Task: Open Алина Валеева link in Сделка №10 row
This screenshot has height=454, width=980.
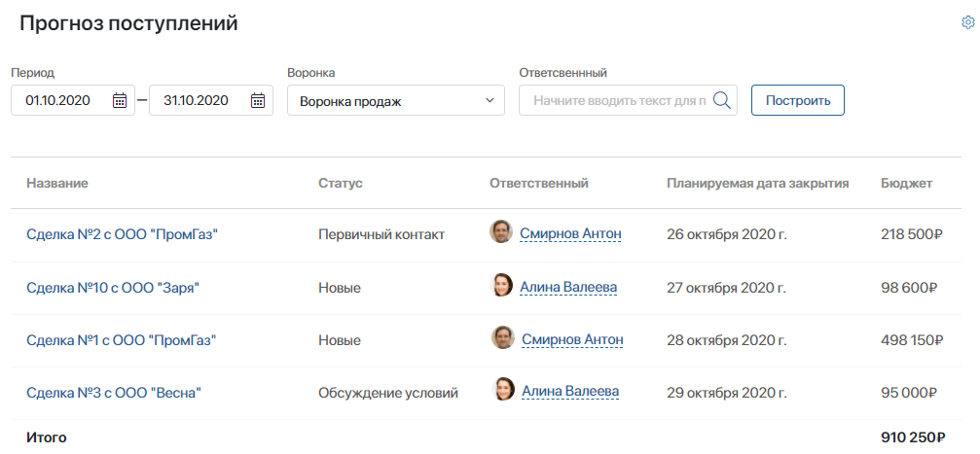Action: [568, 287]
